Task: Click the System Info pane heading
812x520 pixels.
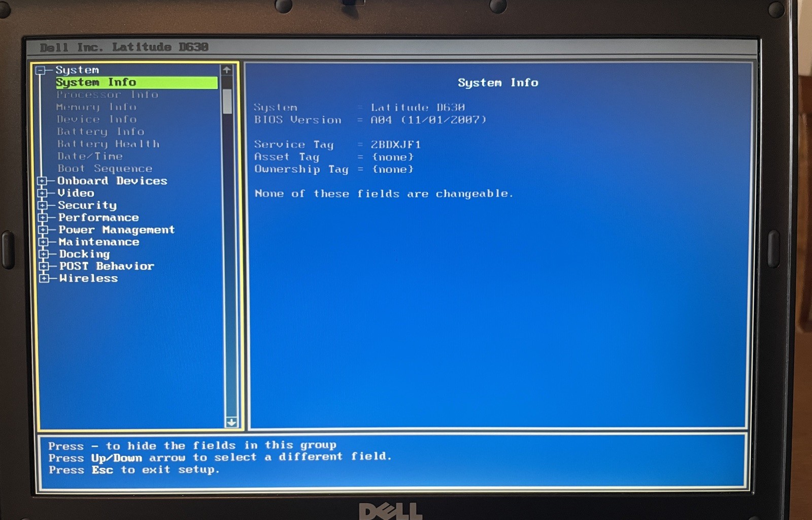Action: click(498, 82)
